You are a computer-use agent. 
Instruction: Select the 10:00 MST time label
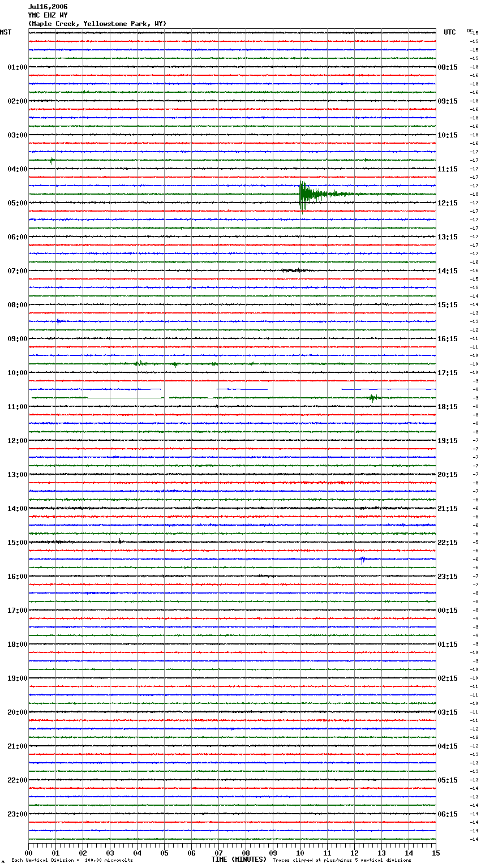[x=18, y=373]
